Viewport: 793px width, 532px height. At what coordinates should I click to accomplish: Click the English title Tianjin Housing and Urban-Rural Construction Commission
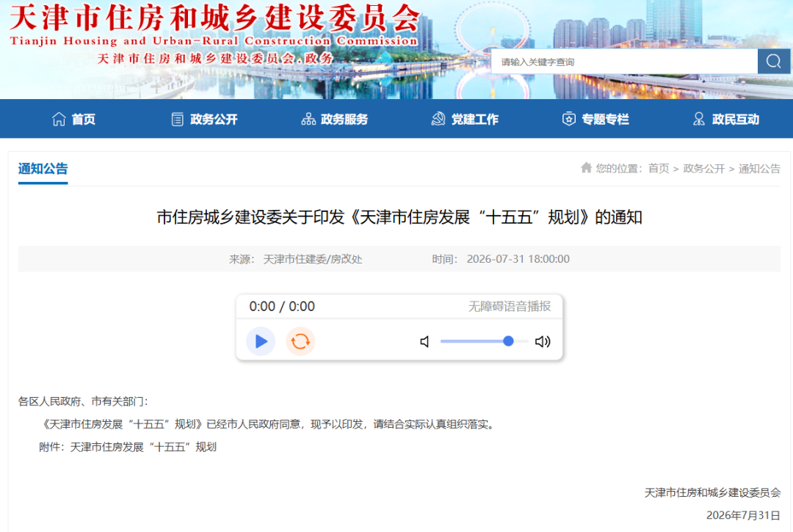[214, 41]
